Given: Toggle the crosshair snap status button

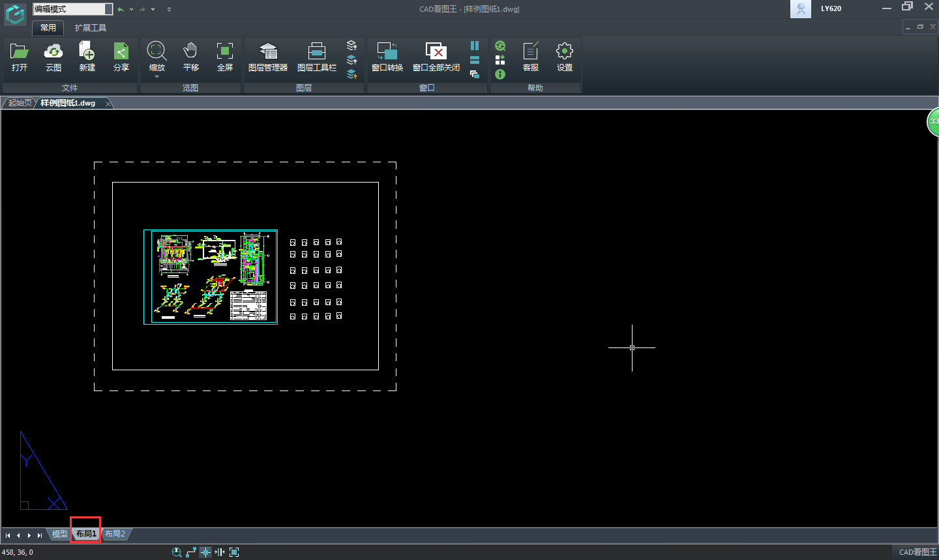Looking at the screenshot, I should (x=205, y=552).
